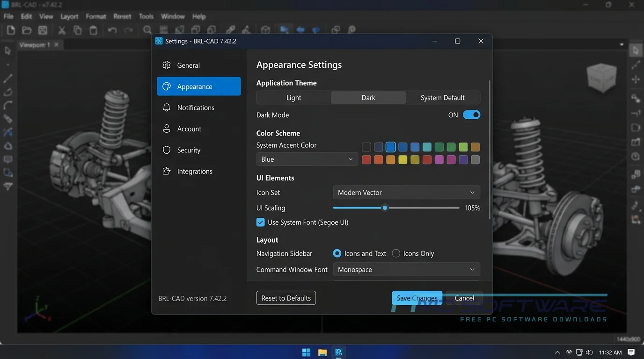Click the Cut scissors icon in toolbar

pyautogui.click(x=62, y=30)
